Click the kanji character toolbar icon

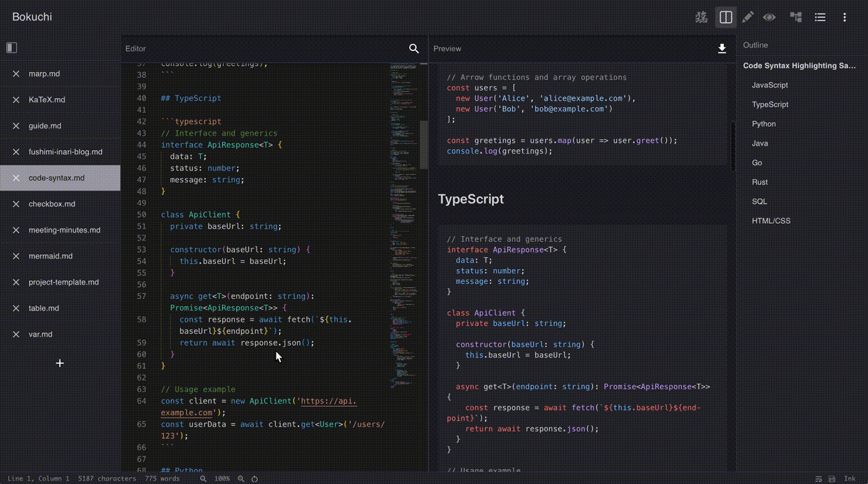[701, 17]
